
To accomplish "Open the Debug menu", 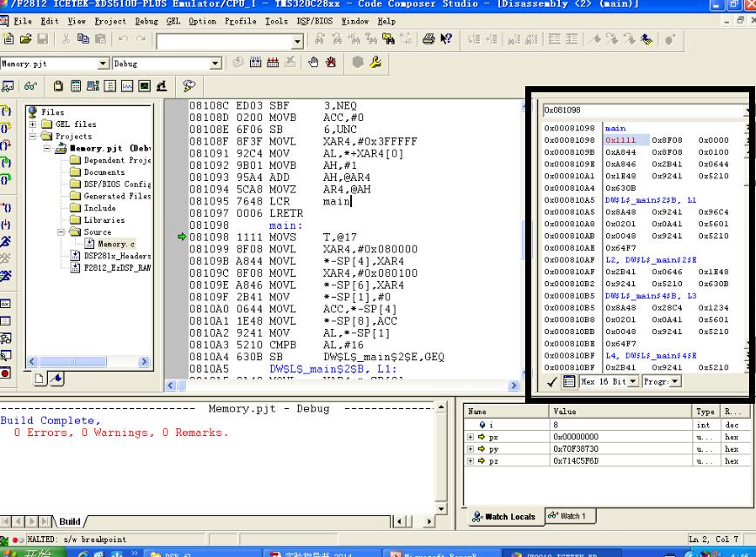I will point(146,21).
